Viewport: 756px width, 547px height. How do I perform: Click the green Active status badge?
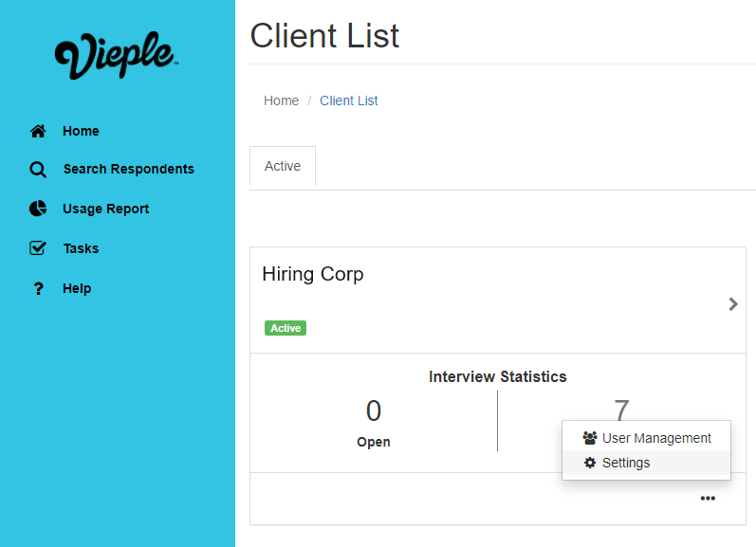pyautogui.click(x=286, y=328)
